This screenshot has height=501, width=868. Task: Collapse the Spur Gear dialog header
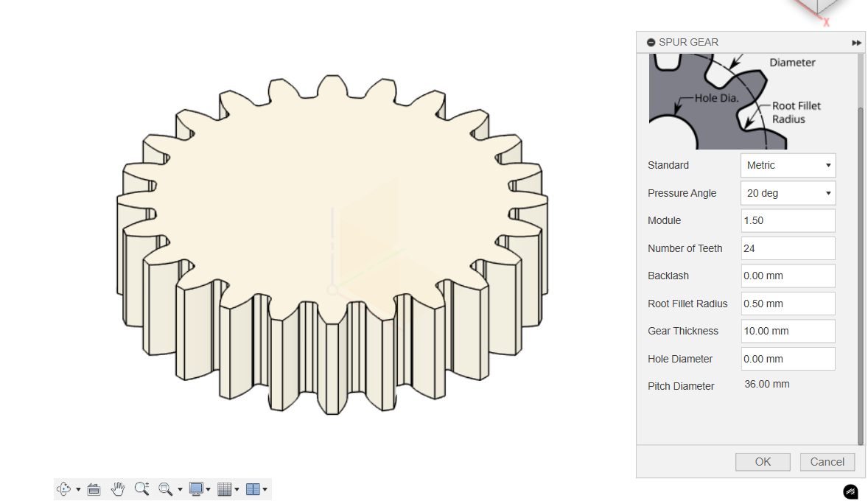pos(651,43)
